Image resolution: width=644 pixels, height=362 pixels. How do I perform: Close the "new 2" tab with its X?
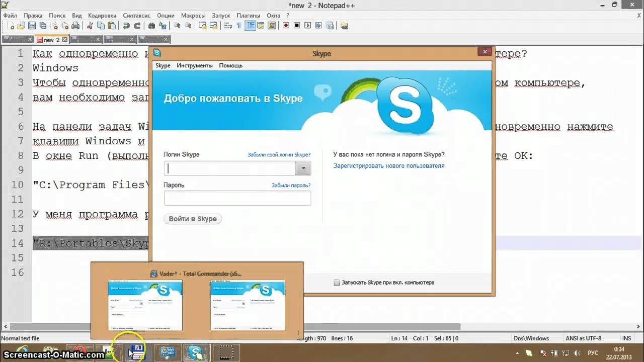[x=64, y=40]
